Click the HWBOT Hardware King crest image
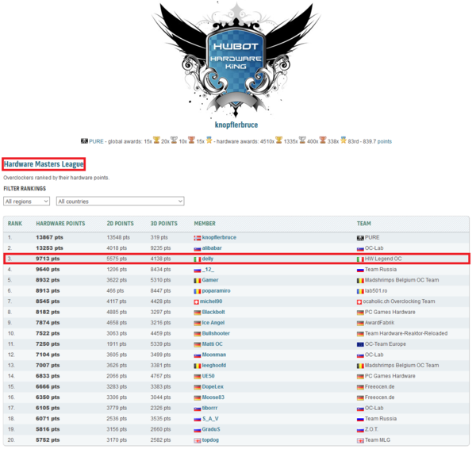Image resolution: width=476 pixels, height=449 pixels. 236,59
